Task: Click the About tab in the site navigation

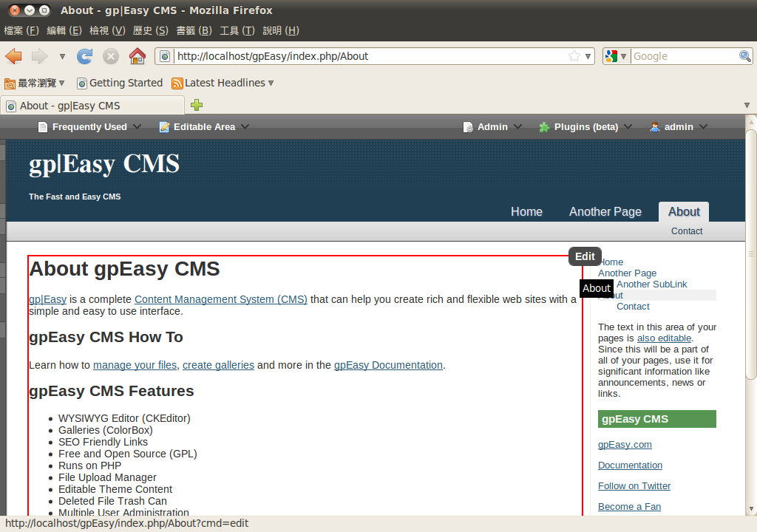Action: coord(684,211)
